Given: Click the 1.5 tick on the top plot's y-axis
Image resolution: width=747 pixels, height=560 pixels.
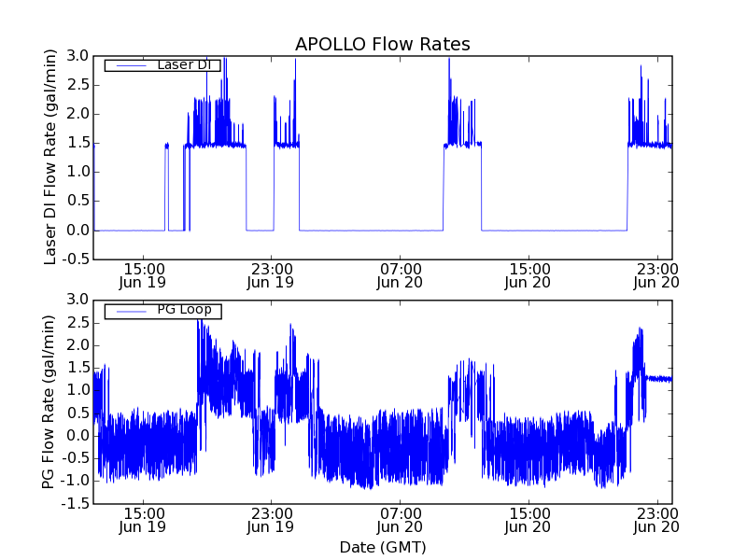Looking at the screenshot, I should coord(77,143).
